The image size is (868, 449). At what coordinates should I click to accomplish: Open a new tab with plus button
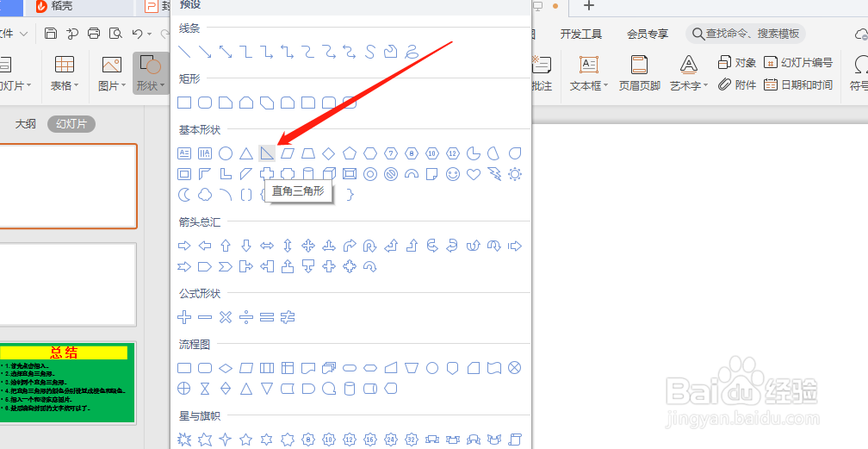(589, 6)
